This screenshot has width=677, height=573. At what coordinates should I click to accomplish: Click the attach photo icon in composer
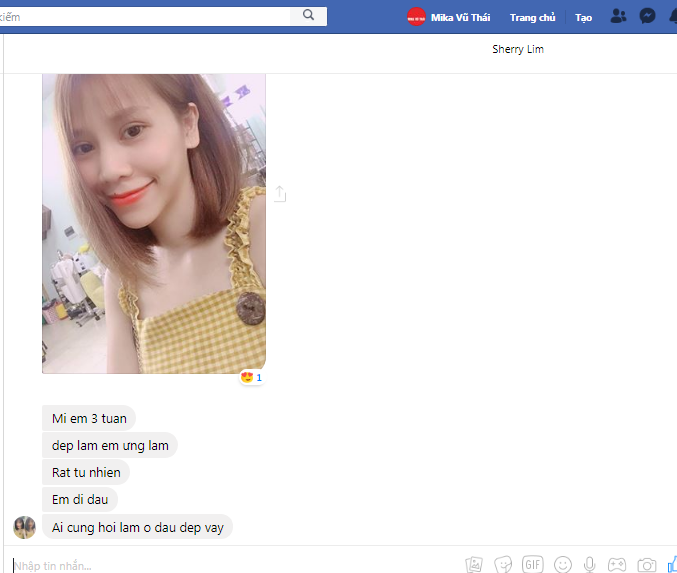click(475, 565)
